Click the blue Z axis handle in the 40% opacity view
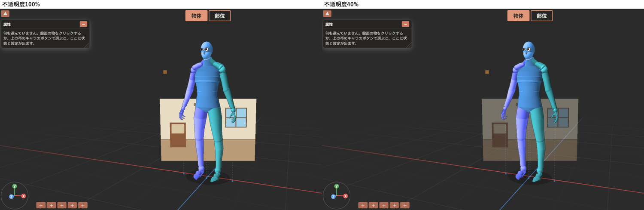Screen dimensions: 644x210 coord(333,197)
